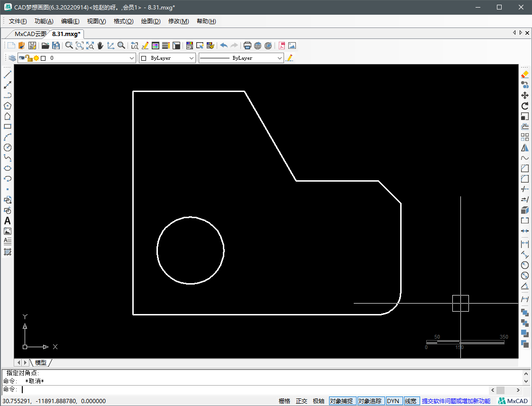Close the document tab with X
The image size is (532, 406).
coord(527,33)
